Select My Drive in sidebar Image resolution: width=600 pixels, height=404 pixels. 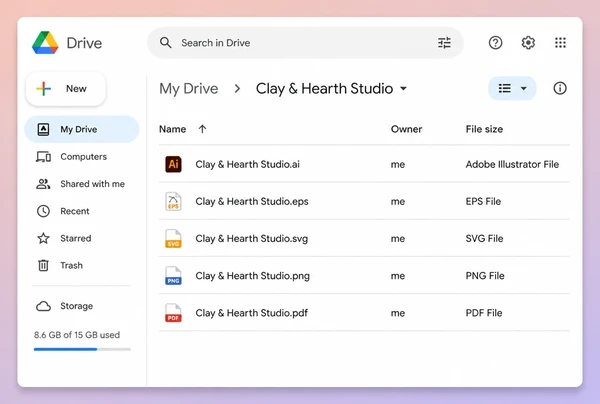click(x=82, y=129)
